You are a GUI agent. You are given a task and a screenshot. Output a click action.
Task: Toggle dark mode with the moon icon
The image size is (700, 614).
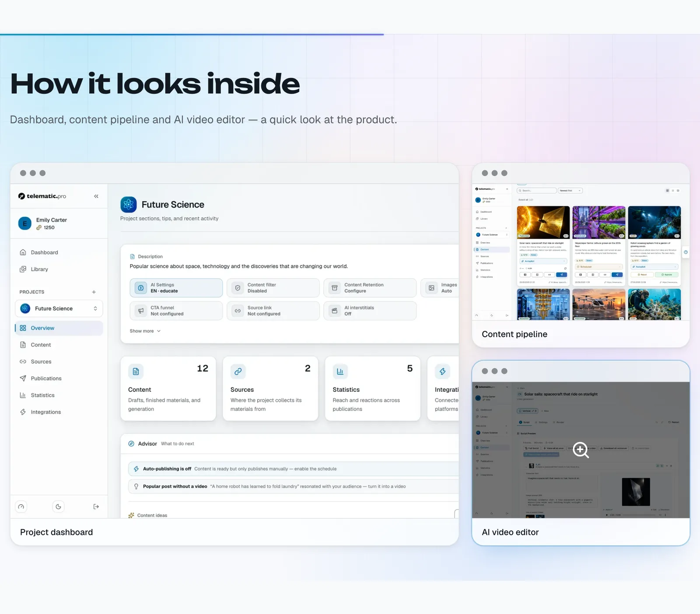coord(58,506)
